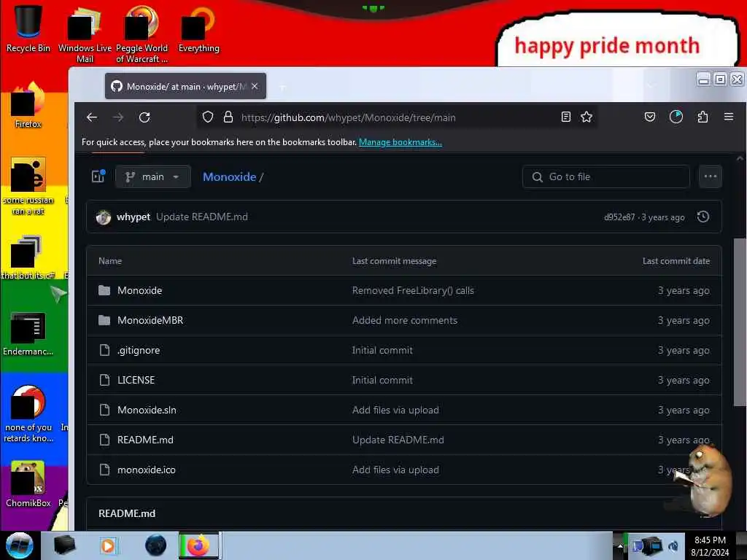Click Manage bookmarks link
The width and height of the screenshot is (747, 560).
400,142
